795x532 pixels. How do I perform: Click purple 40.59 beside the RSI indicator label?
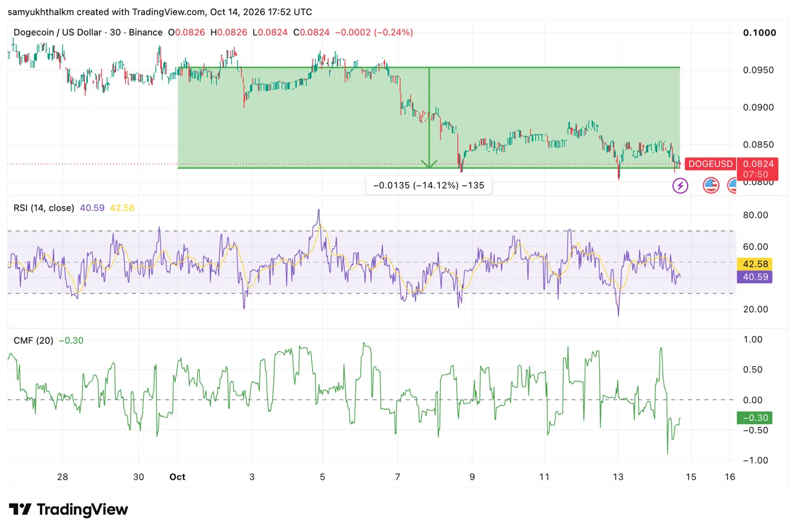[91, 208]
